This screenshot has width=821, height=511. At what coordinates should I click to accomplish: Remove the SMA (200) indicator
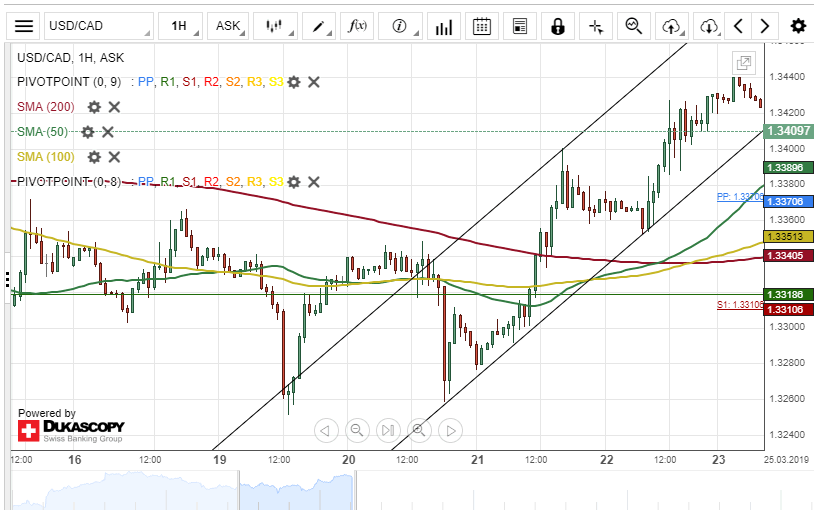(x=114, y=107)
